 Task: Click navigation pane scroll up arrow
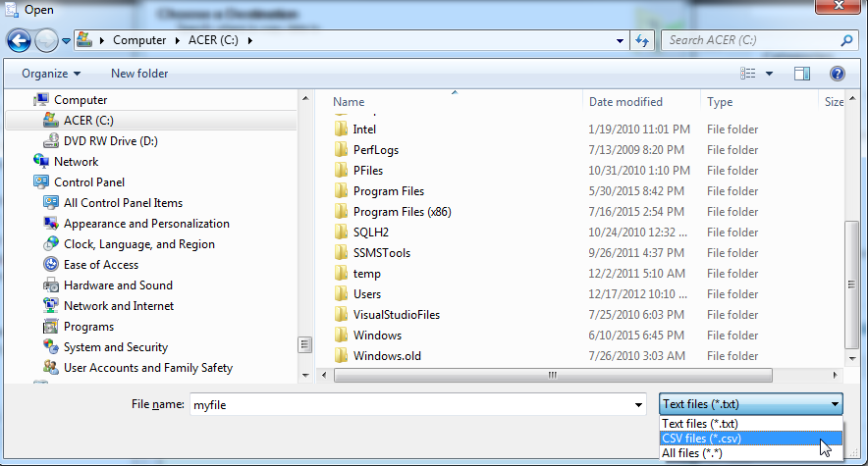[x=305, y=98]
